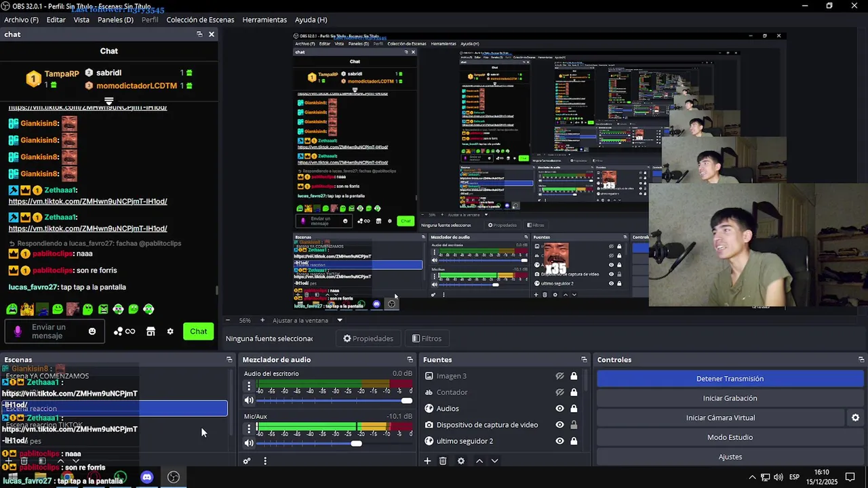The width and height of the screenshot is (868, 488).
Task: Adjust the Mic/Aux volume slider
Action: pos(334,443)
